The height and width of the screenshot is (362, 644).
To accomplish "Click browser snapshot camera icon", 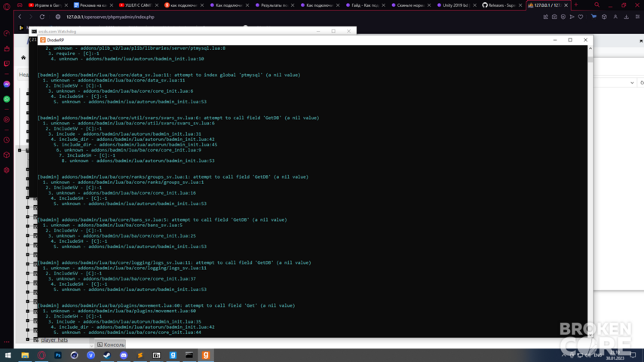I will pyautogui.click(x=554, y=17).
